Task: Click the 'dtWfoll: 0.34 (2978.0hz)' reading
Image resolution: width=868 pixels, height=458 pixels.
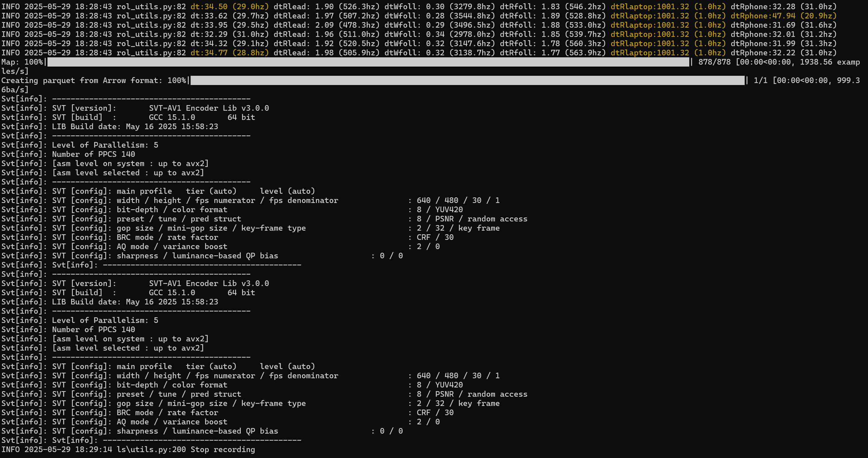Action: [439, 34]
